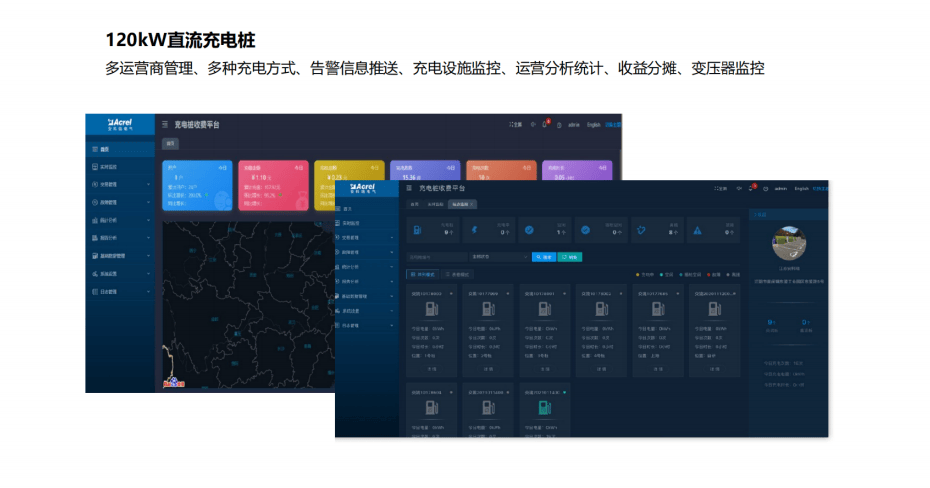Expand 系统设置 in the front window sidebar
The width and height of the screenshot is (930, 488).
tap(367, 311)
